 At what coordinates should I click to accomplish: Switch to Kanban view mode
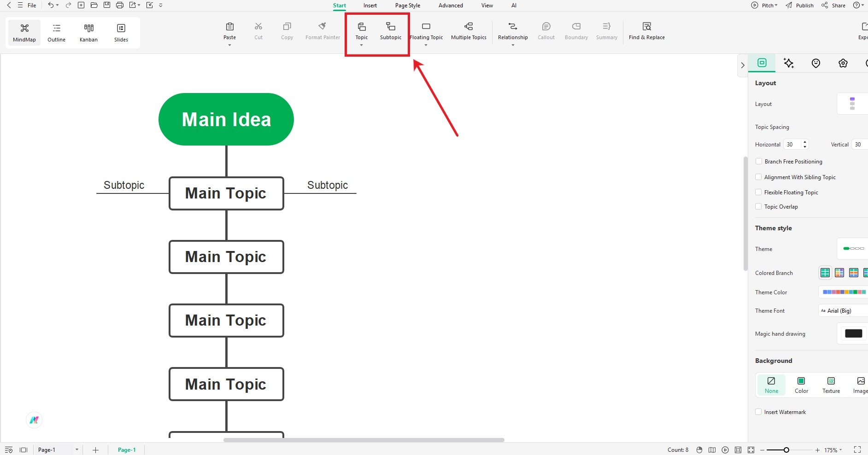(88, 33)
